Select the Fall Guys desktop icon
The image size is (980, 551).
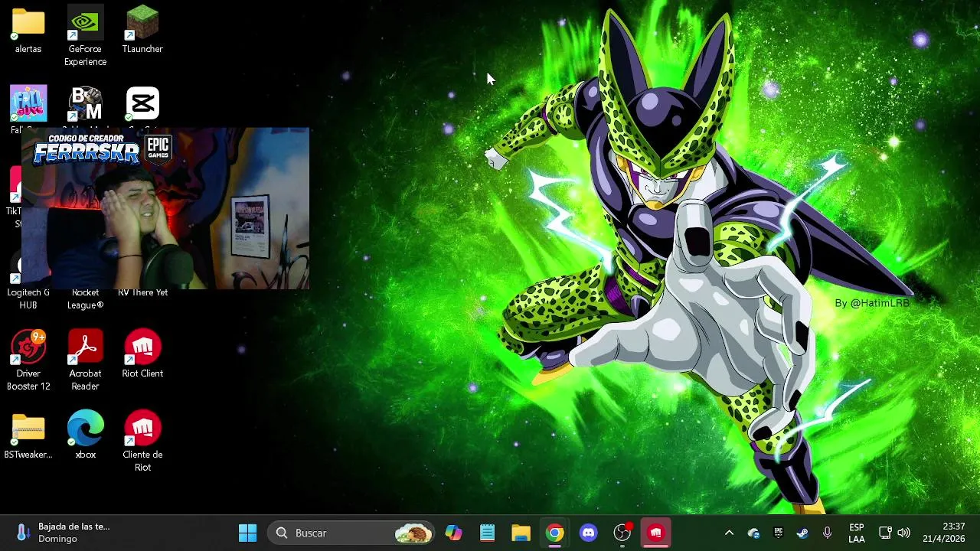tap(28, 104)
